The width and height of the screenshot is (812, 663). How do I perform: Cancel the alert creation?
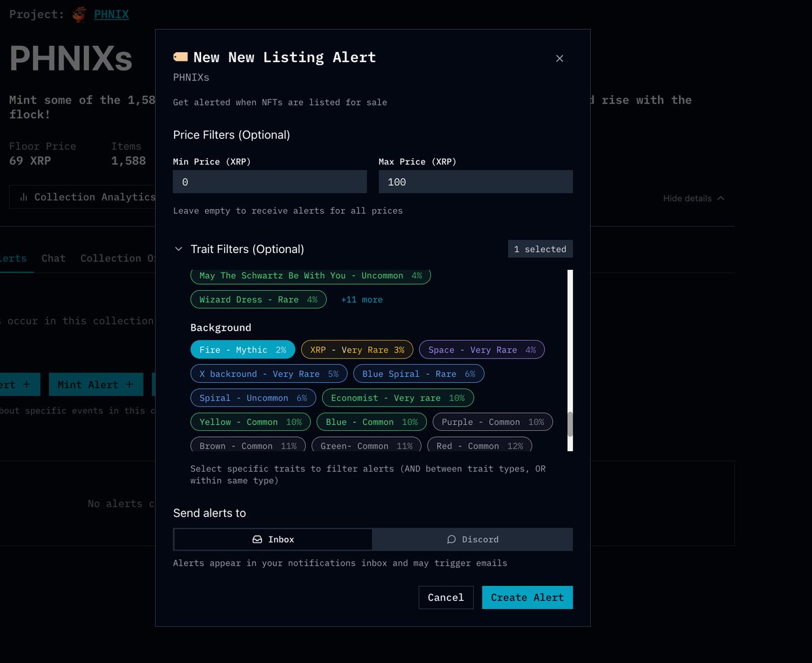tap(446, 597)
